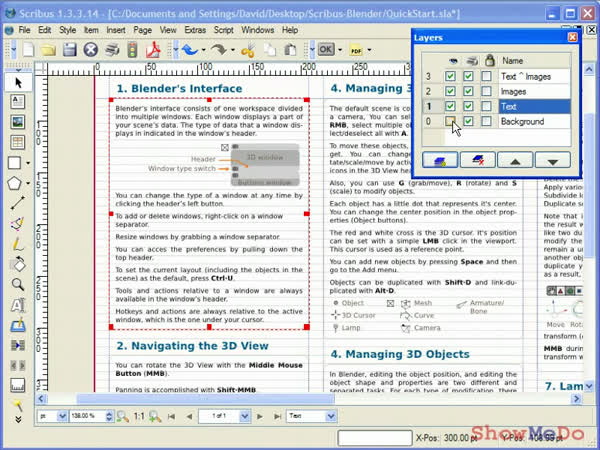The height and width of the screenshot is (450, 600).
Task: Click the New document icon
Action: [x=29, y=50]
